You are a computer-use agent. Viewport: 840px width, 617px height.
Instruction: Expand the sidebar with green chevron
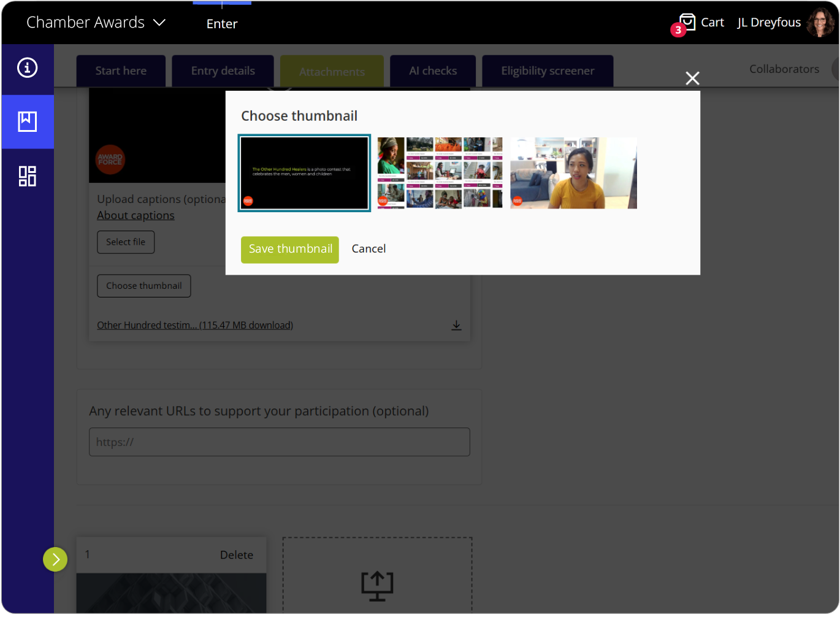[x=55, y=559]
